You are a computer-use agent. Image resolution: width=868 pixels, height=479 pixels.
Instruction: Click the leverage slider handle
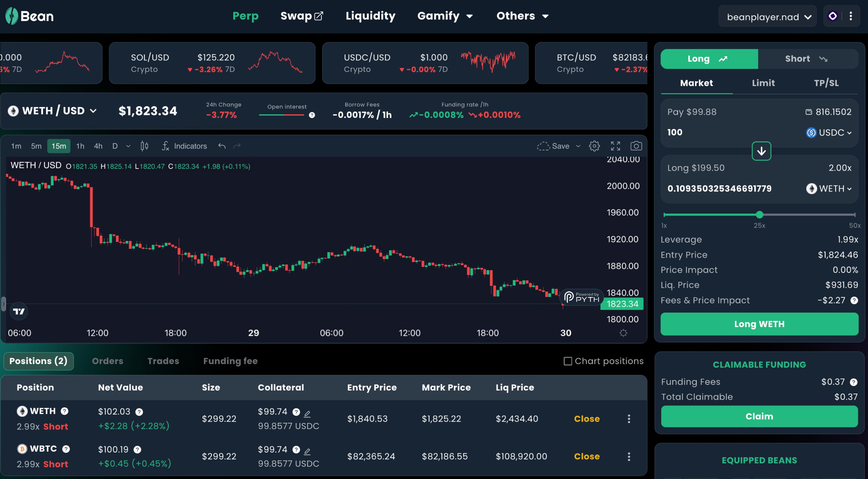click(759, 215)
